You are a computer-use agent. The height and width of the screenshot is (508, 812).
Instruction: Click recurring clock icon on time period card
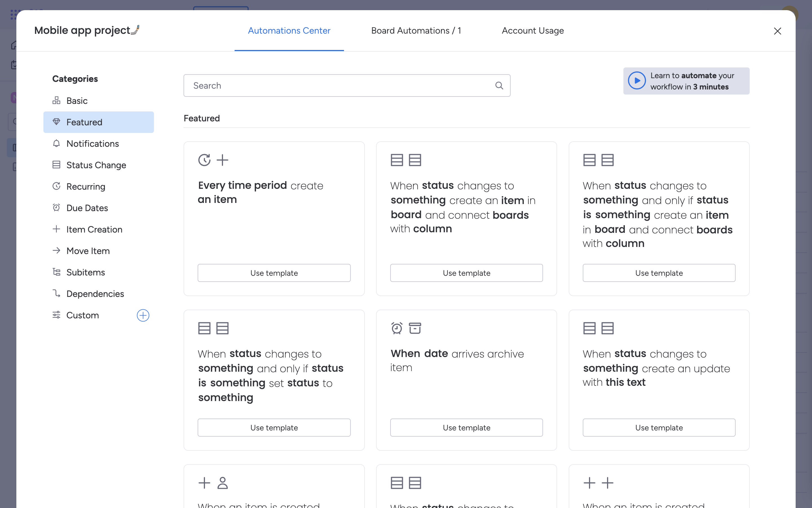[x=204, y=160]
